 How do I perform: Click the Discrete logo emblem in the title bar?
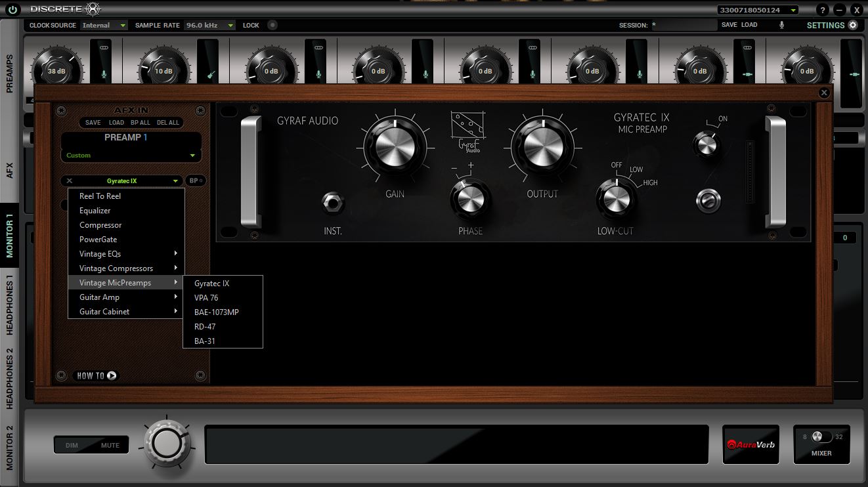(93, 9)
